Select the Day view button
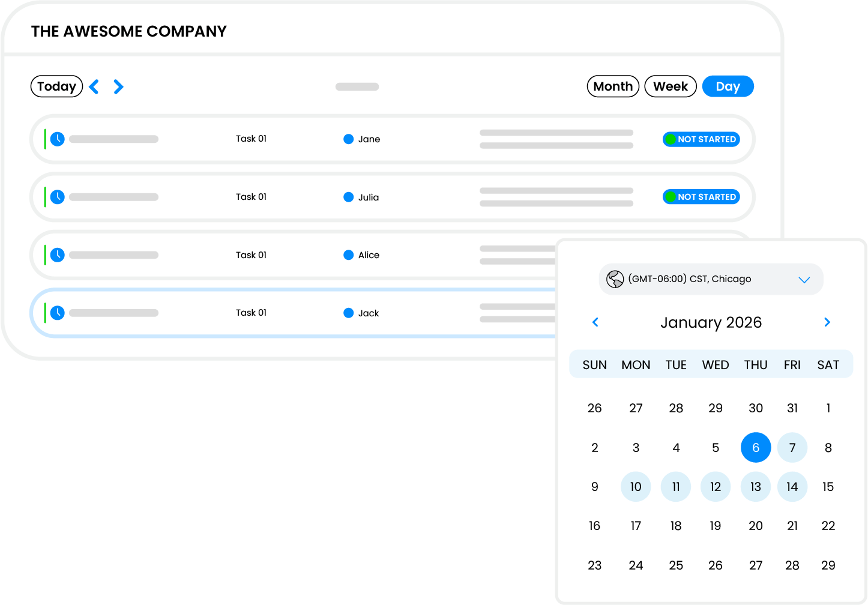868x605 pixels. (728, 86)
